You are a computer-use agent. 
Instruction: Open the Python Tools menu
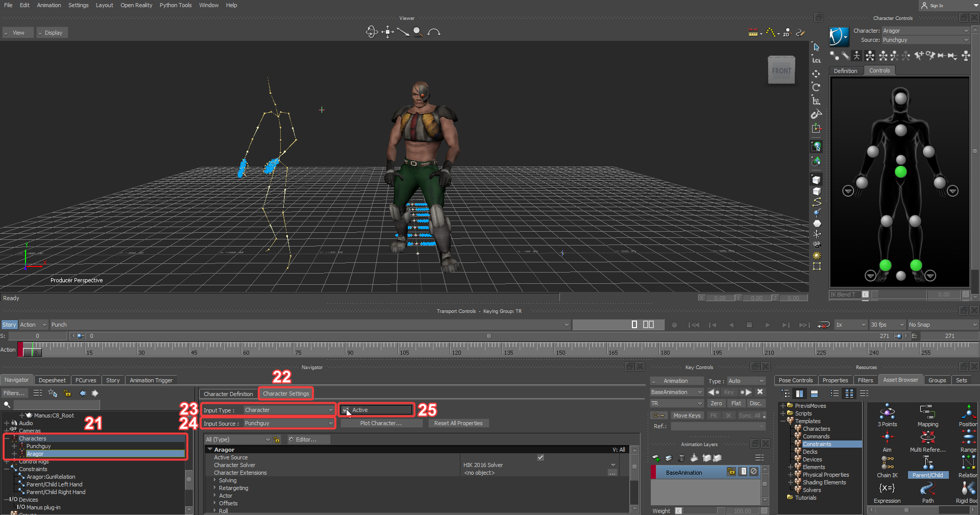click(176, 5)
